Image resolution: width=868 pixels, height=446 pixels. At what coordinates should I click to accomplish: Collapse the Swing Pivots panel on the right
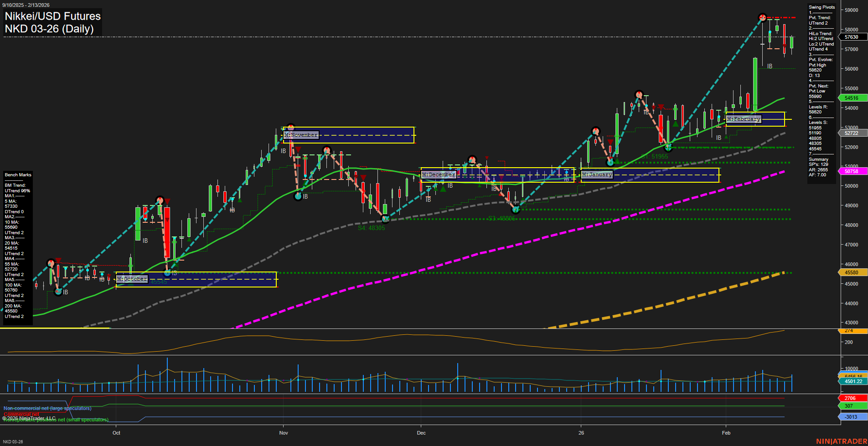pos(821,7)
